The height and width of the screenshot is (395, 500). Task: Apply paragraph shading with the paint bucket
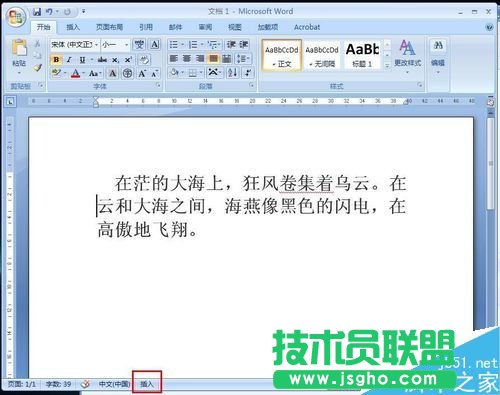[174, 72]
